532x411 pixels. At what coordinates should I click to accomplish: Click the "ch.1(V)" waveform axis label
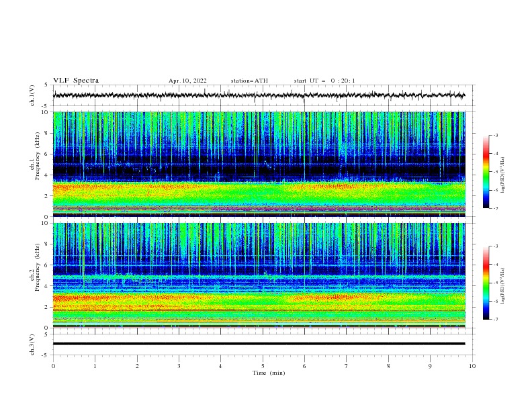(x=32, y=95)
